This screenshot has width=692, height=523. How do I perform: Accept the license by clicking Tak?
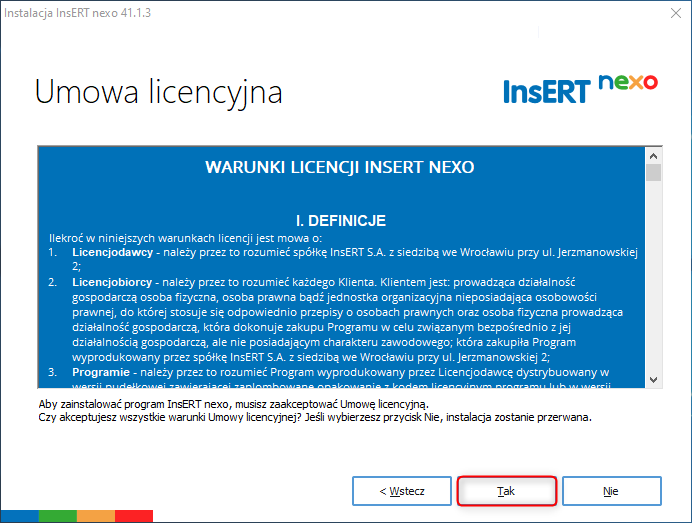[507, 491]
